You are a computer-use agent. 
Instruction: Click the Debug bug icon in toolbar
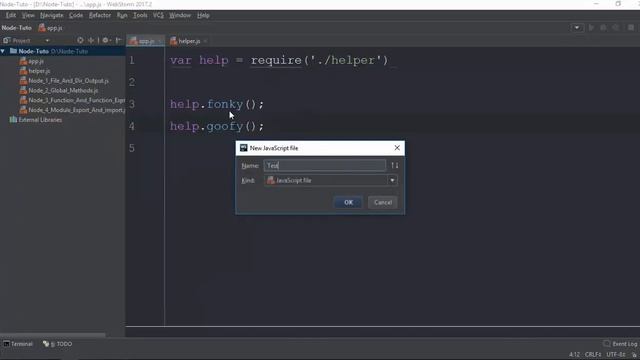[x=603, y=28]
